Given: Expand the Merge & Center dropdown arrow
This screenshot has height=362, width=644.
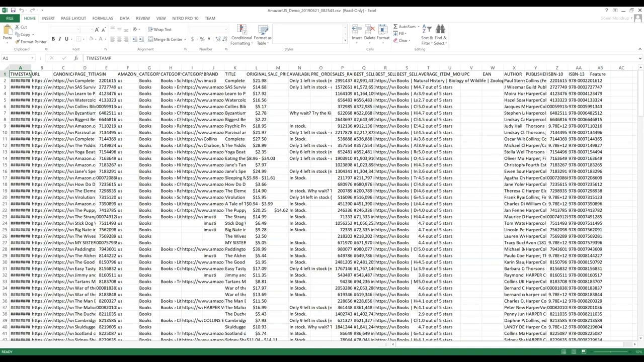Looking at the screenshot, I should click(185, 39).
